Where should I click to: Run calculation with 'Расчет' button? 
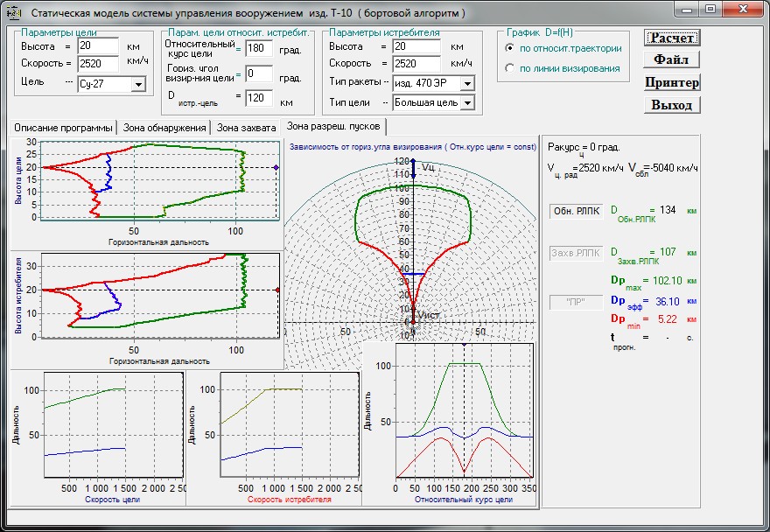pyautogui.click(x=672, y=38)
